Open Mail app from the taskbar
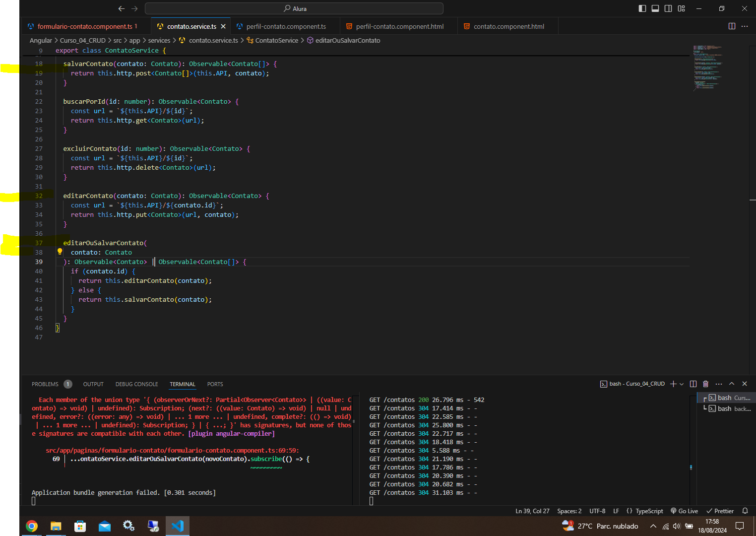The height and width of the screenshot is (536, 756). coord(105,526)
